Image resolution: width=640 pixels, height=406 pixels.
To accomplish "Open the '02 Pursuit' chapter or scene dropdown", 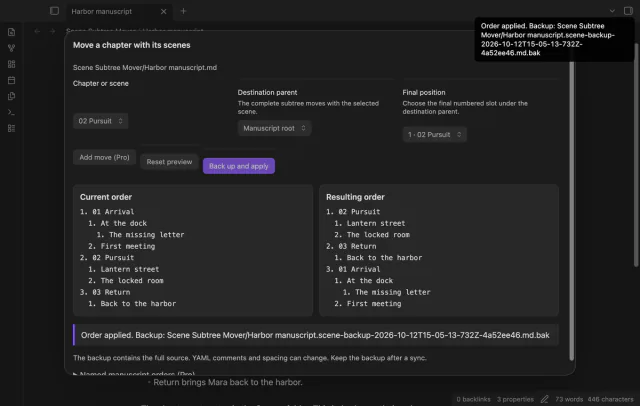I will pyautogui.click(x=100, y=121).
